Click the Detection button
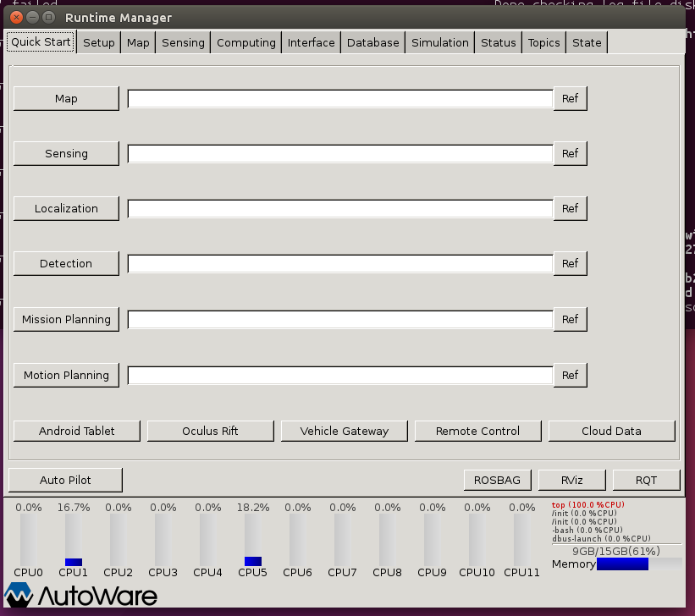695x616 pixels. (66, 263)
